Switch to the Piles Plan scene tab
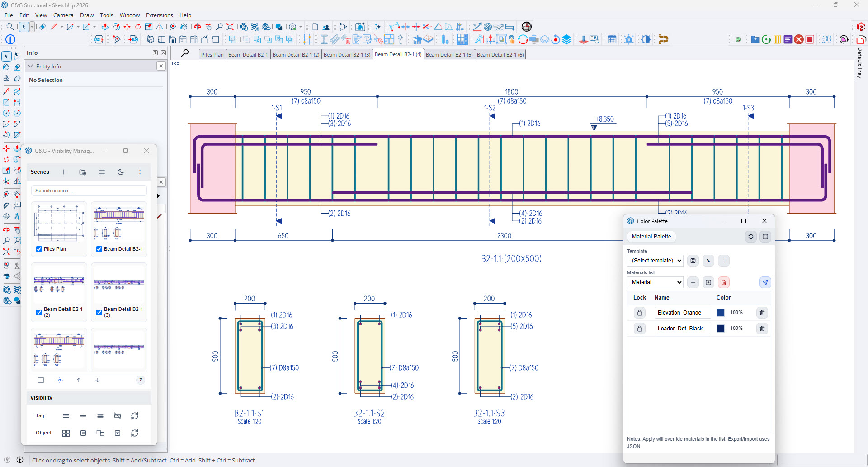 pos(212,55)
